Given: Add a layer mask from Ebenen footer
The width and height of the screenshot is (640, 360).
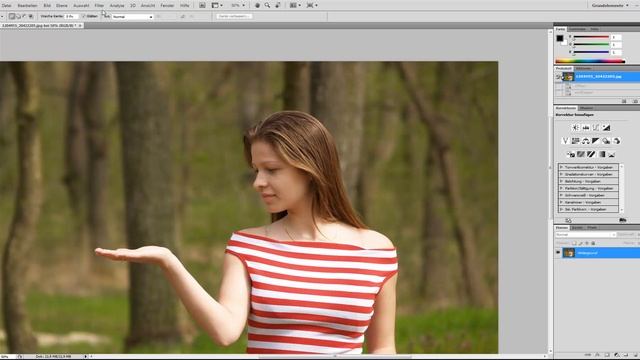Looking at the screenshot, I should click(x=607, y=355).
